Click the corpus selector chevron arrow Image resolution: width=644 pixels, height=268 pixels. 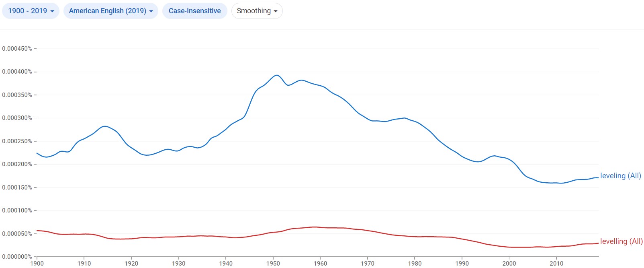[x=151, y=12]
